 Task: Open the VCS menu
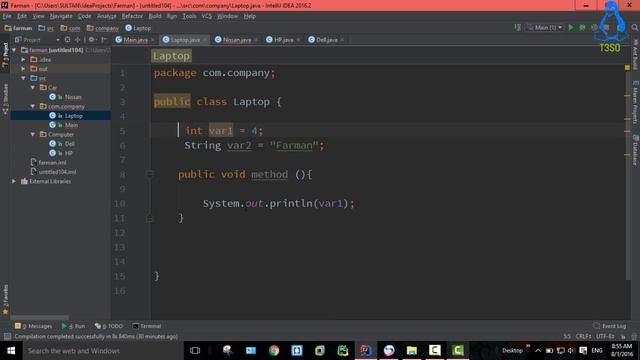207,16
